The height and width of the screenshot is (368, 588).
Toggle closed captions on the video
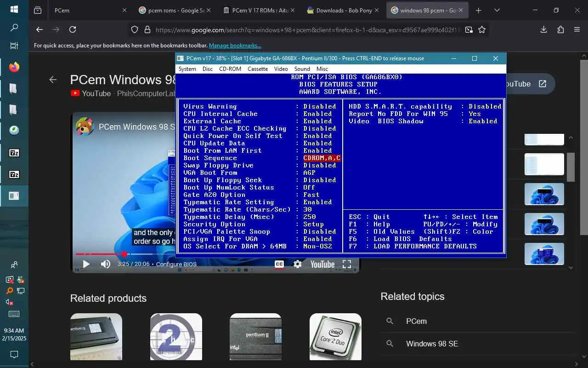tap(279, 264)
